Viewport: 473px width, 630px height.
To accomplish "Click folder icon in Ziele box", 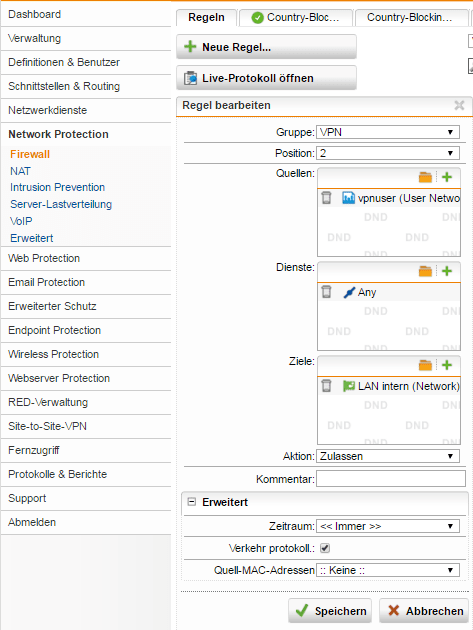I will [x=425, y=365].
